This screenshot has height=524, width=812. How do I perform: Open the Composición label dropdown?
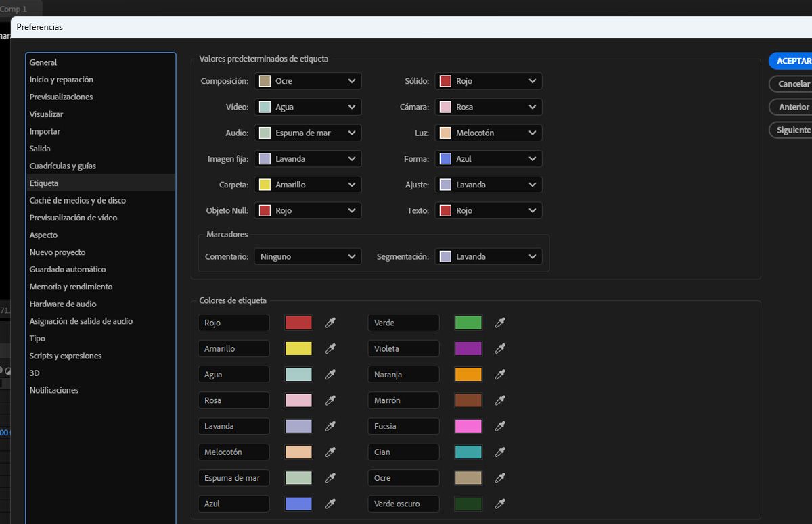click(x=308, y=81)
